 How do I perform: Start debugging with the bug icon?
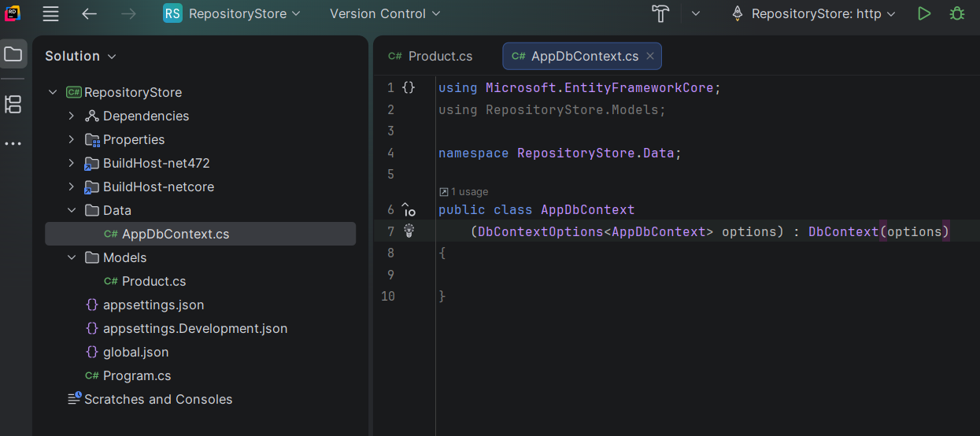point(957,13)
